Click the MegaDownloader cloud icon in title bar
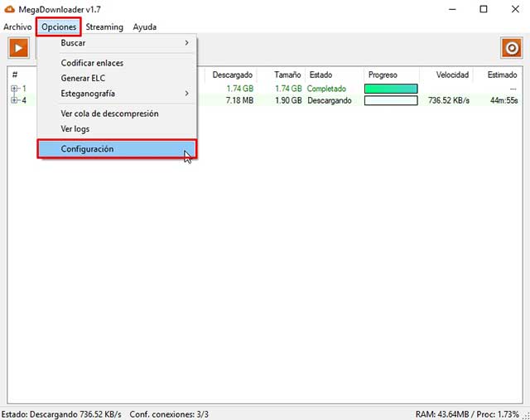 click(x=9, y=9)
